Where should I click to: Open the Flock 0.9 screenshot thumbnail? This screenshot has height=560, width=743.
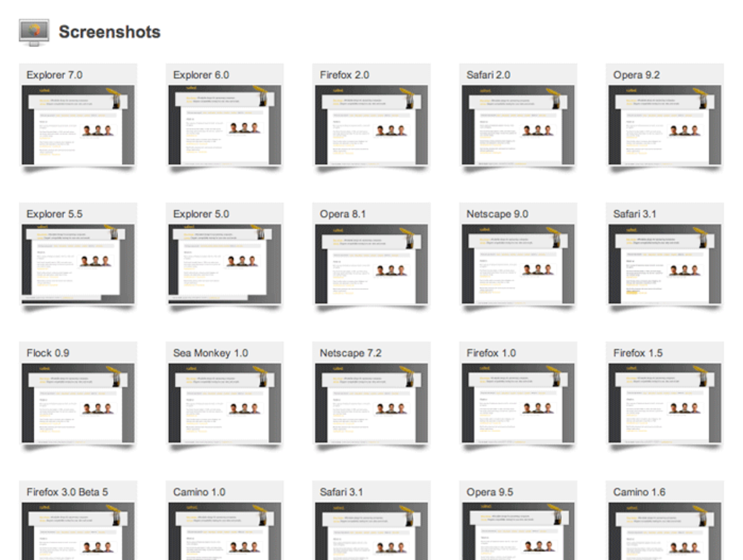pos(78,403)
